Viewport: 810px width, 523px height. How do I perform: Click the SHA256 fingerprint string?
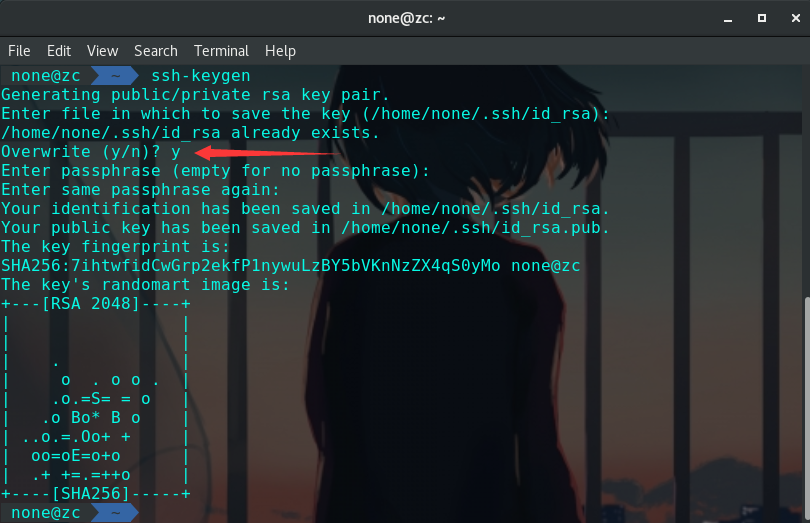(251, 266)
